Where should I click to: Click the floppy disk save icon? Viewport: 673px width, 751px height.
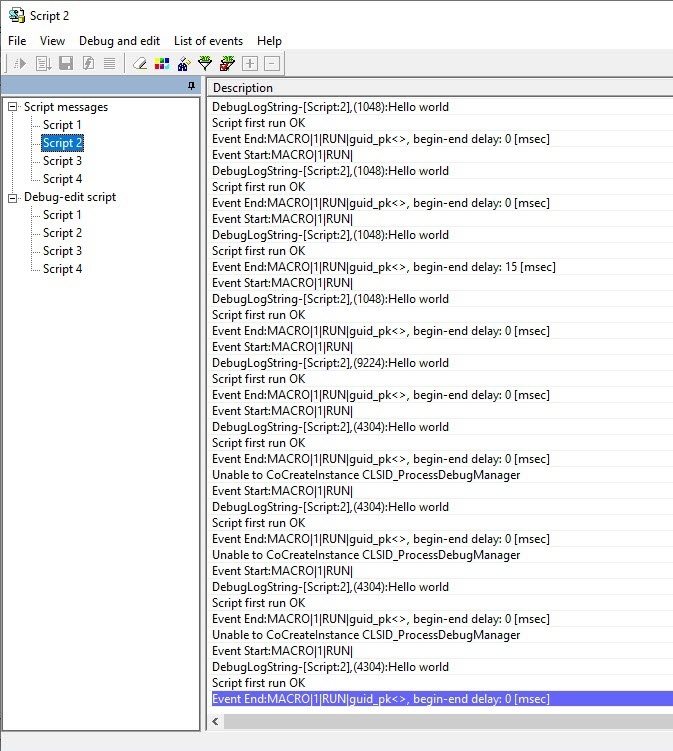[x=66, y=63]
